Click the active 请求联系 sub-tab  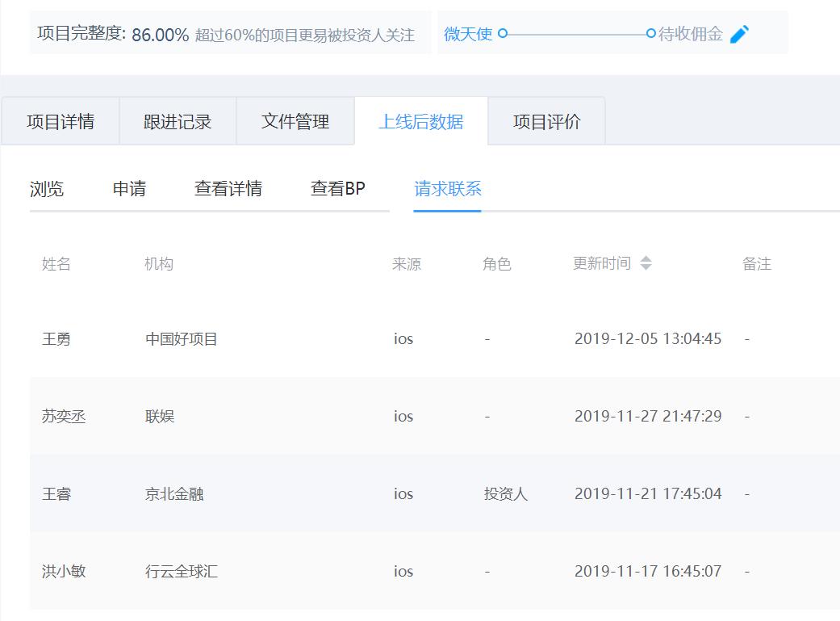[447, 189]
